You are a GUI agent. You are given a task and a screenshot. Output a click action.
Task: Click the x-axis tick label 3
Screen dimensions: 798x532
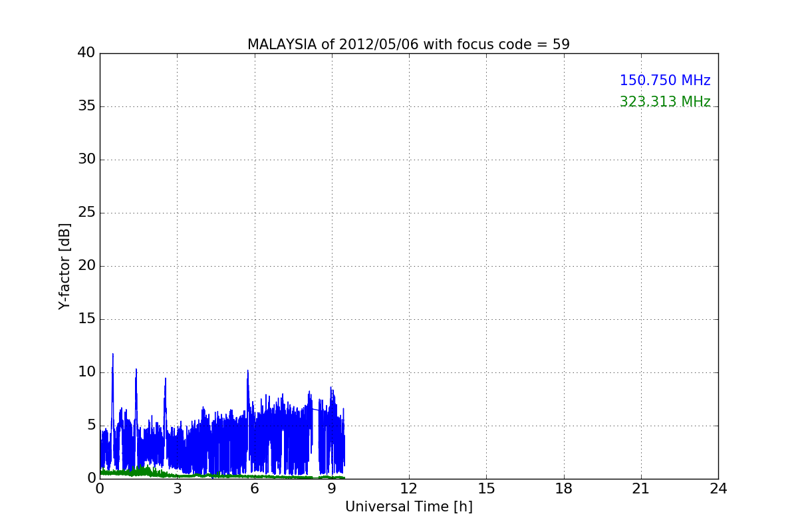(177, 489)
